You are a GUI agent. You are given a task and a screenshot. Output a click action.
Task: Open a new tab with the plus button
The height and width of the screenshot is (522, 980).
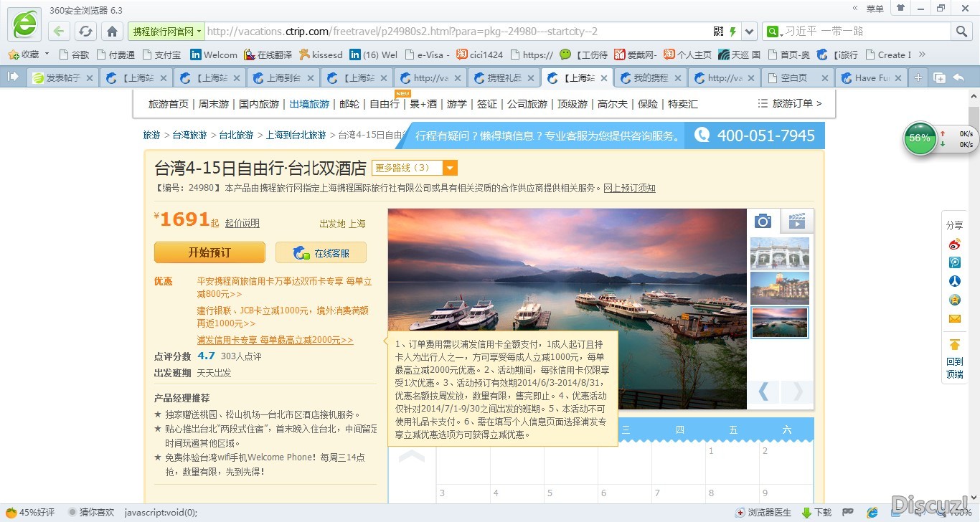pyautogui.click(x=918, y=77)
